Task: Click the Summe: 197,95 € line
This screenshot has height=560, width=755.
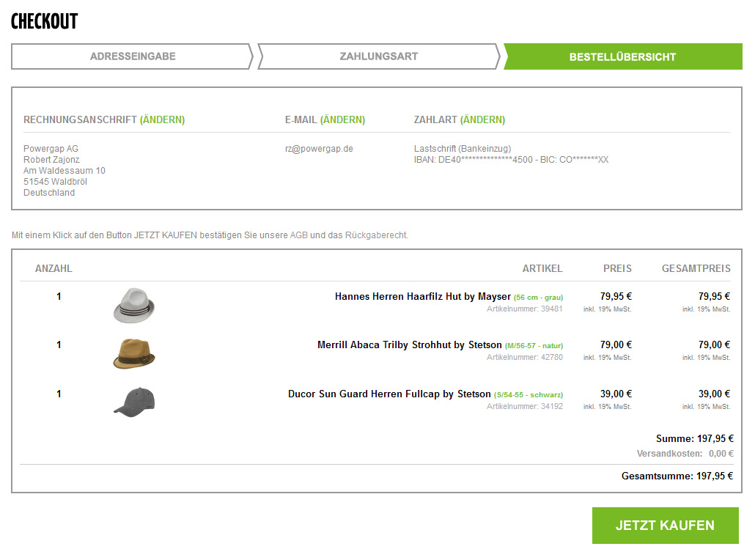Action: click(x=694, y=438)
